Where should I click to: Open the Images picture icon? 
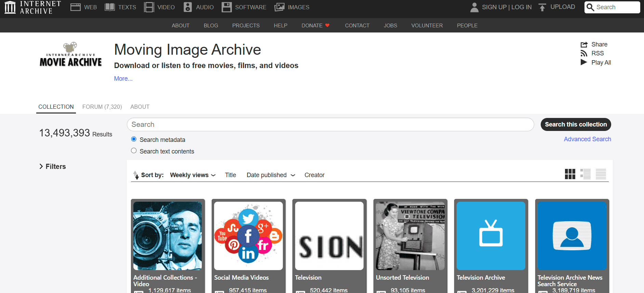[279, 7]
